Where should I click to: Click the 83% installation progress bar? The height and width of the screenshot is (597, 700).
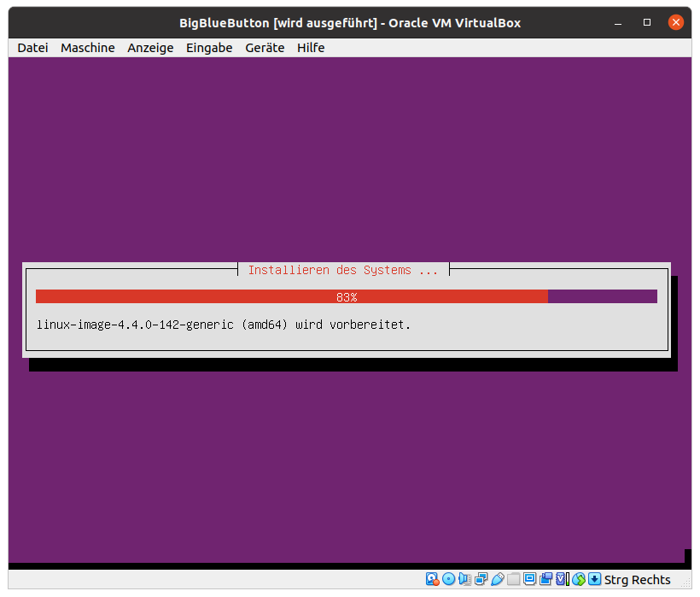(x=347, y=296)
